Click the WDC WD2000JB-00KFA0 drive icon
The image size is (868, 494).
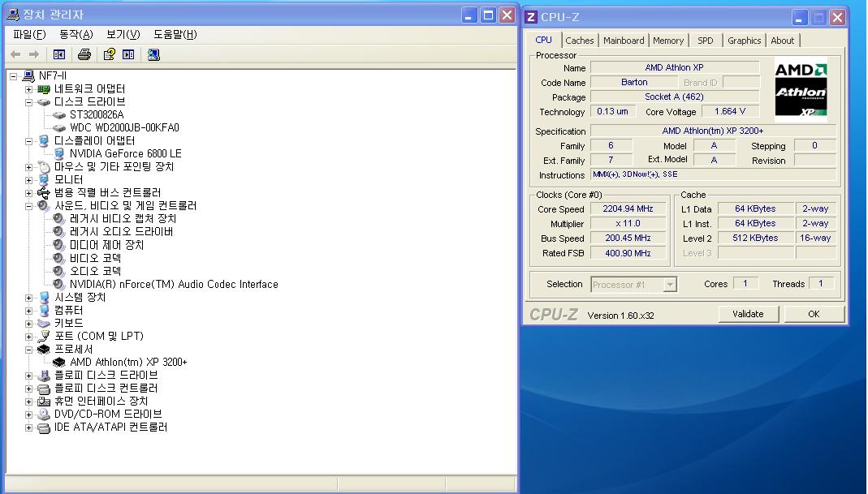click(59, 128)
